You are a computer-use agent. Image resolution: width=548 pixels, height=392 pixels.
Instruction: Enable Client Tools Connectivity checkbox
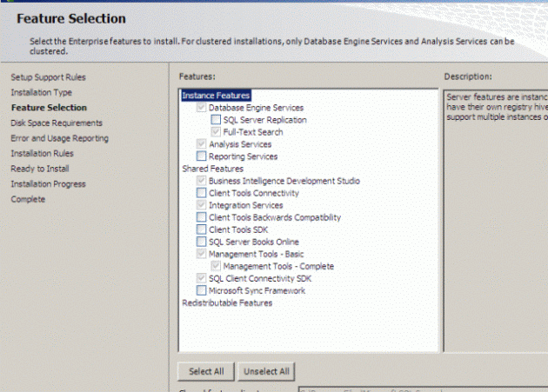[x=201, y=193]
